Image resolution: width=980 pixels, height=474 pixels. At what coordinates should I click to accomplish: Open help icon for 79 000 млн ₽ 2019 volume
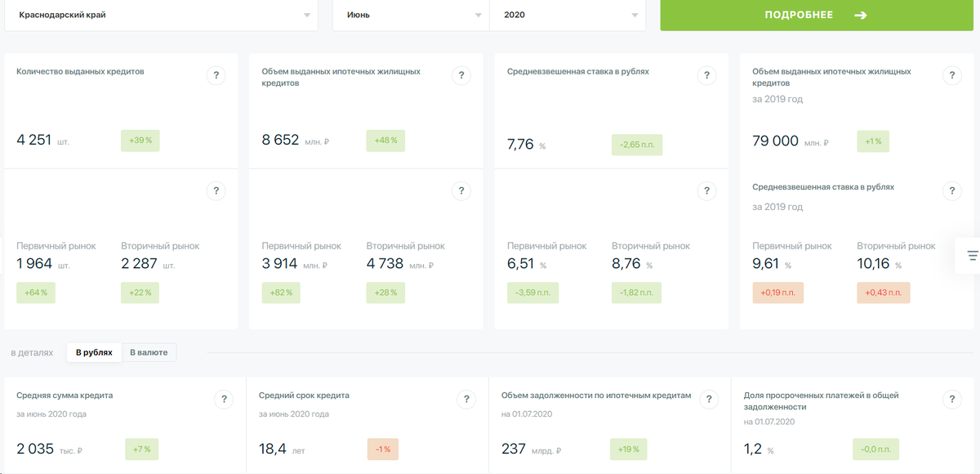[x=952, y=75]
